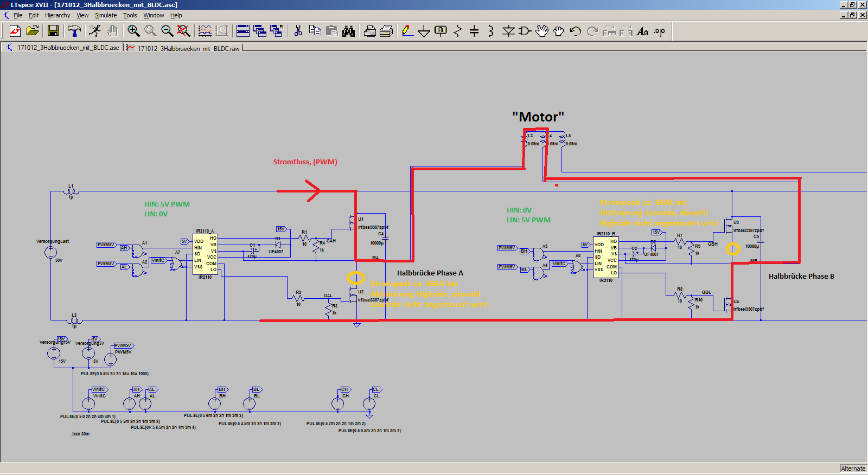Select the Zoom In magnifier tool
868x475 pixels.
(x=133, y=31)
